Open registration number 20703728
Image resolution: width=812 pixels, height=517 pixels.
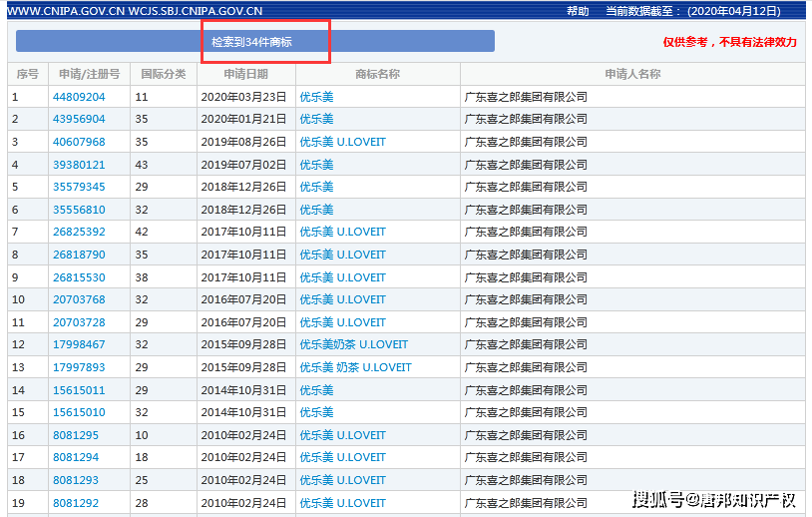(x=79, y=322)
